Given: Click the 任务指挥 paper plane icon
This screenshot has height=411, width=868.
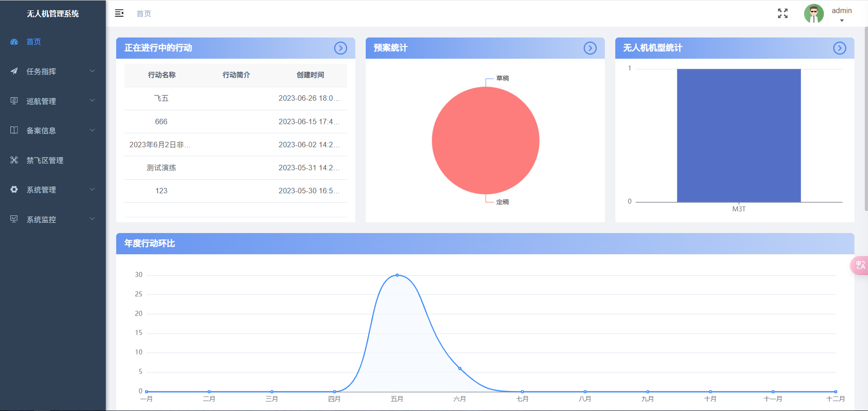Looking at the screenshot, I should click(x=14, y=71).
